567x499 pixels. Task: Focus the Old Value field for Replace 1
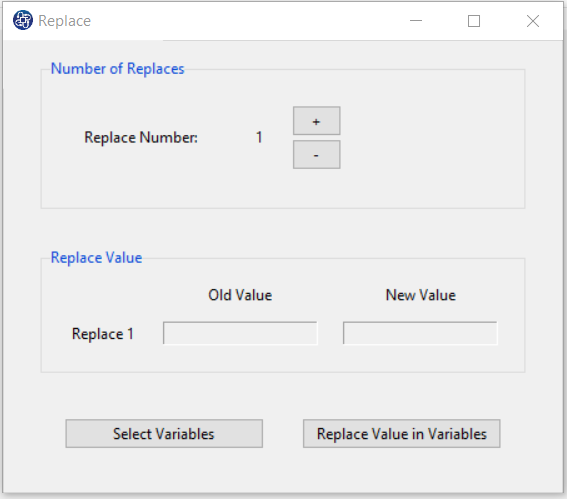240,333
